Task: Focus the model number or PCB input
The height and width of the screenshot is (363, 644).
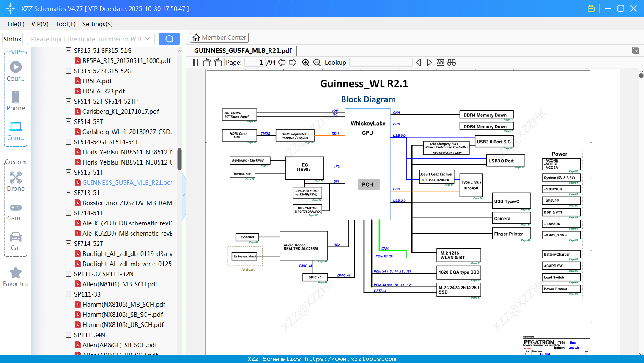Action: (85, 39)
